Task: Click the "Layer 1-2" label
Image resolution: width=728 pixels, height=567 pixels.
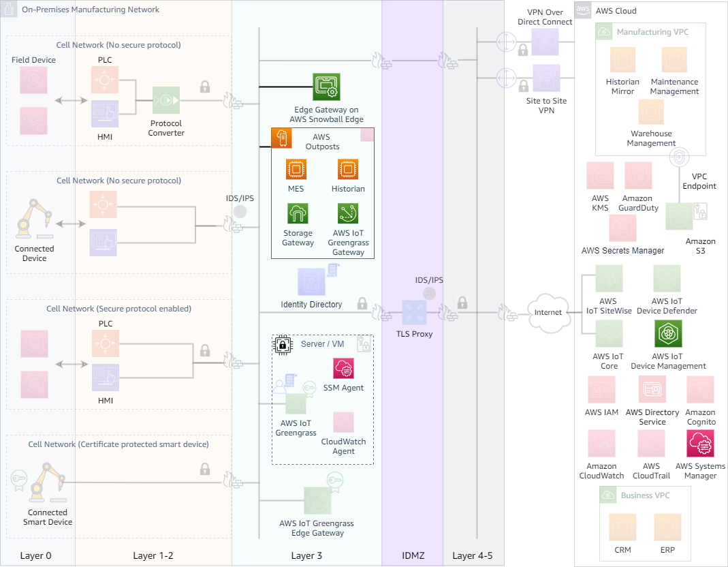Action: pyautogui.click(x=153, y=556)
